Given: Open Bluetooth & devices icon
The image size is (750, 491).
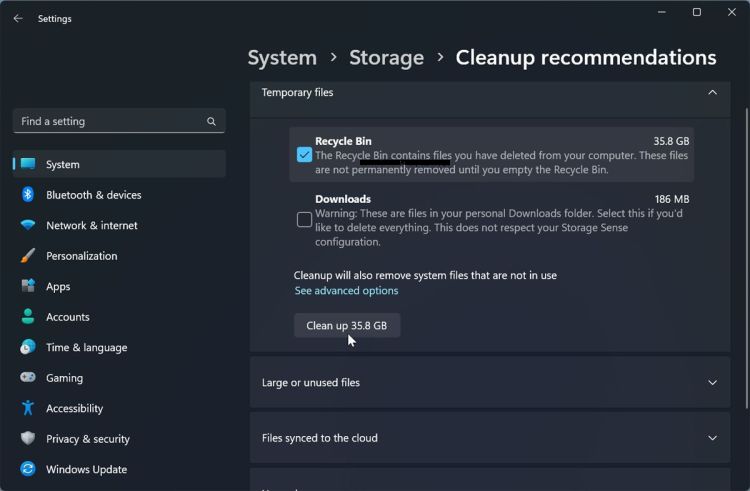Looking at the screenshot, I should pos(28,195).
